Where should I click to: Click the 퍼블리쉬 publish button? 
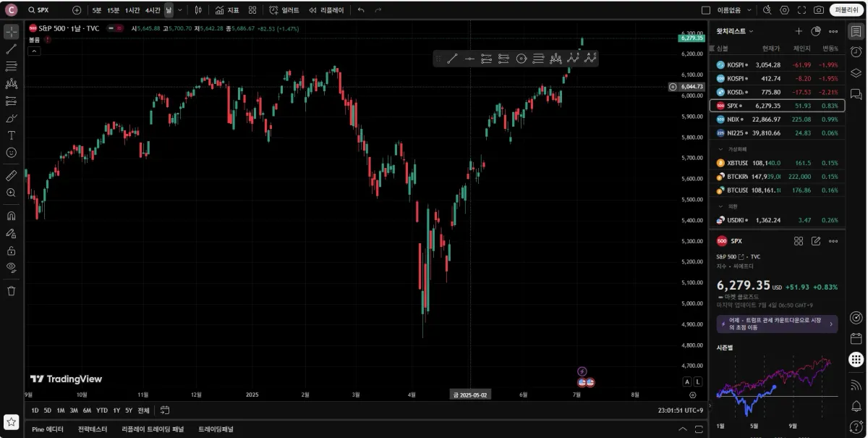click(x=846, y=10)
